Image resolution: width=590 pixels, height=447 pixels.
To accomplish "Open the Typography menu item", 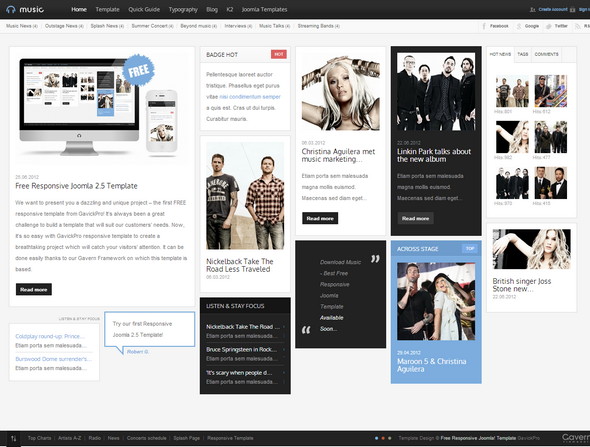I will point(183,9).
